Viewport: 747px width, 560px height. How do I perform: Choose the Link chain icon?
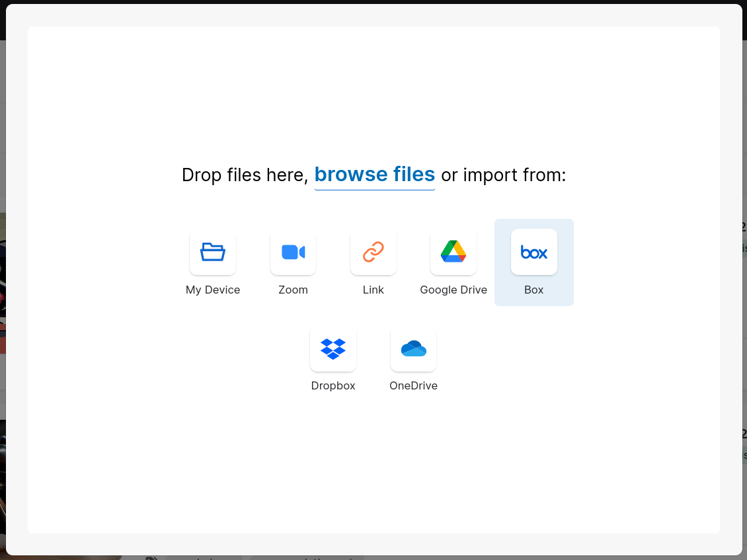373,252
